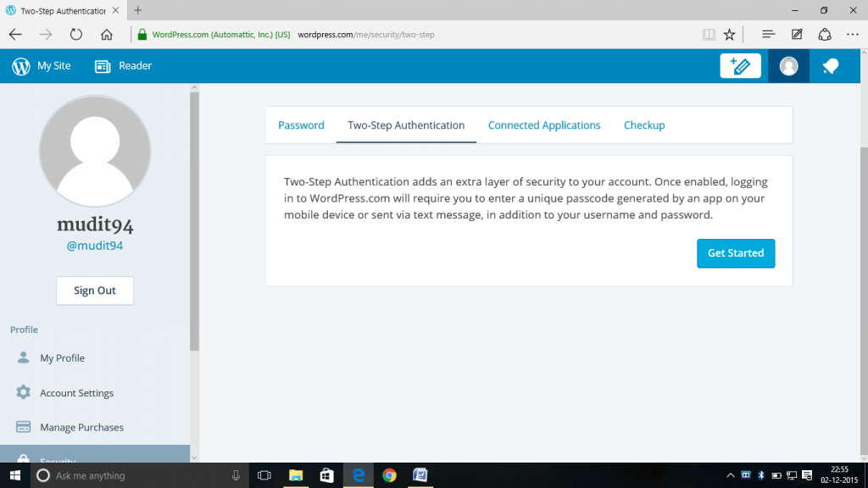Create a new post with pencil icon
The width and height of the screenshot is (868, 488).
(x=740, y=66)
